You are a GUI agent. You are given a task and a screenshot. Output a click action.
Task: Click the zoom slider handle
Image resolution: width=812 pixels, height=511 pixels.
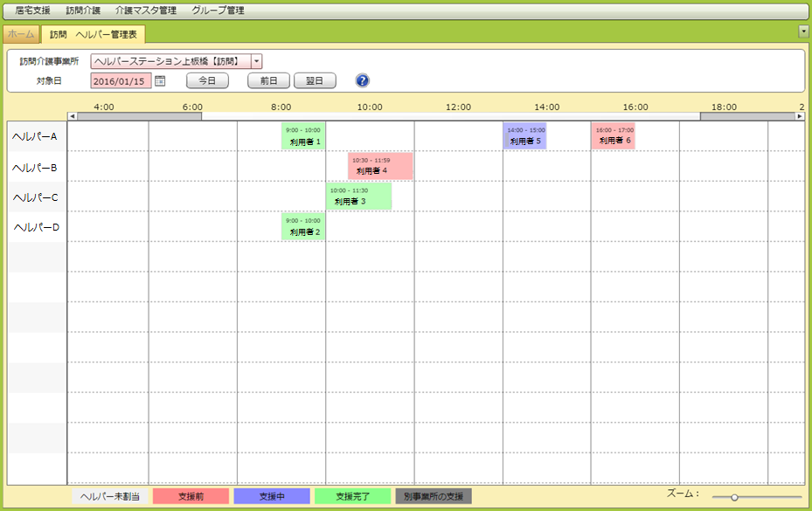click(x=734, y=497)
